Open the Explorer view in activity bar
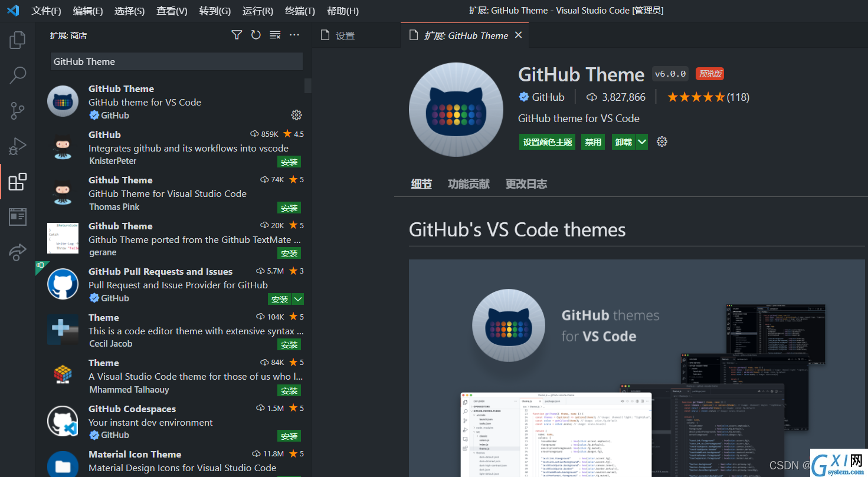 [x=18, y=40]
